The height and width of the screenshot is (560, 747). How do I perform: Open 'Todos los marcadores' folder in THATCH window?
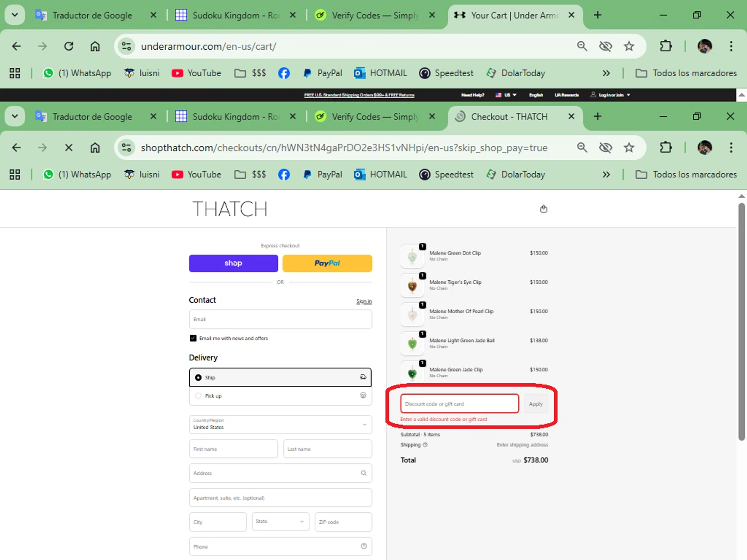686,175
